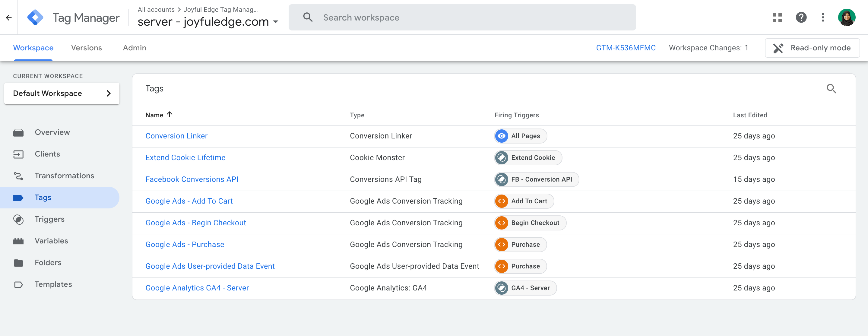The height and width of the screenshot is (336, 868).
Task: Click the Clients sidebar icon
Action: pyautogui.click(x=18, y=154)
